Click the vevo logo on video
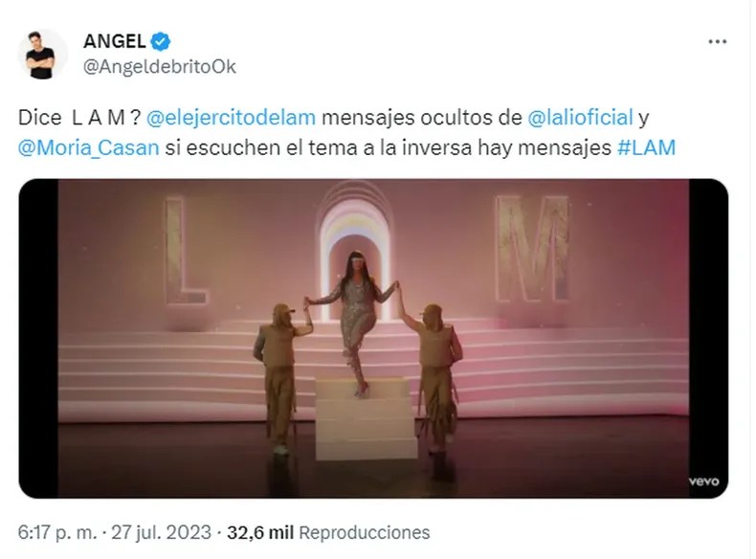Screen dimensions: 756x559 tap(703, 481)
